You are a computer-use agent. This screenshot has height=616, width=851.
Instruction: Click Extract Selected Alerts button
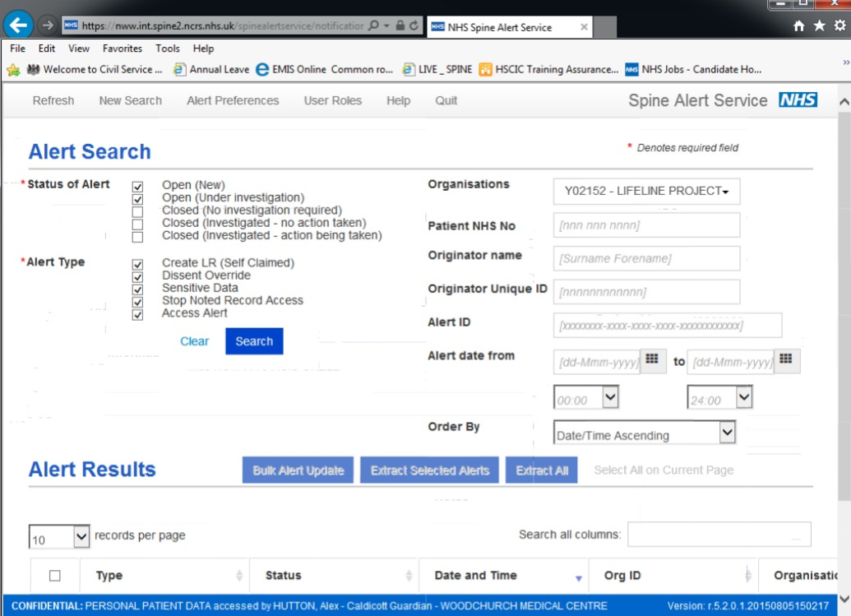tap(430, 470)
